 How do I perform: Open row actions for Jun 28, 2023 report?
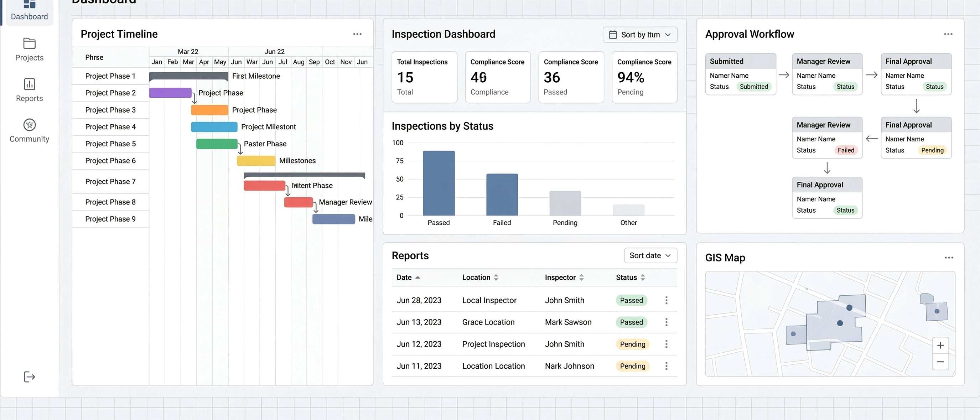[x=666, y=300]
